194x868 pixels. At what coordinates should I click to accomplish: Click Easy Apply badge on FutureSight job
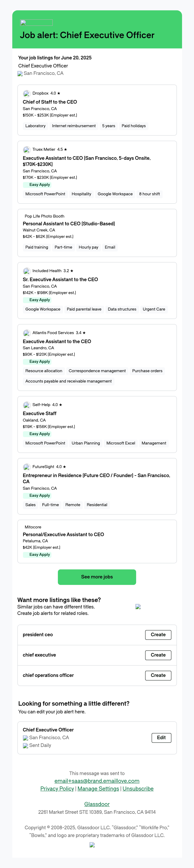click(37, 496)
